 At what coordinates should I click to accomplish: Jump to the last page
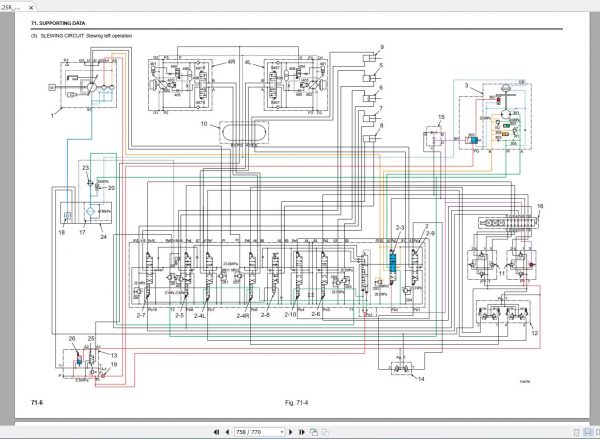302,432
